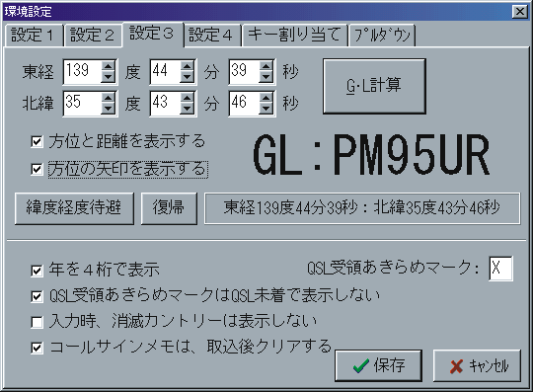Viewport: 533px width, 392px height.
Task: Enable 入力時、消滅カントリーは表示しない checkbox
Action: (x=37, y=322)
